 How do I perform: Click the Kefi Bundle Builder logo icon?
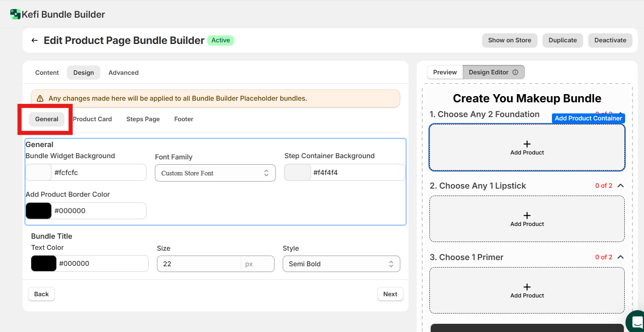pos(15,14)
